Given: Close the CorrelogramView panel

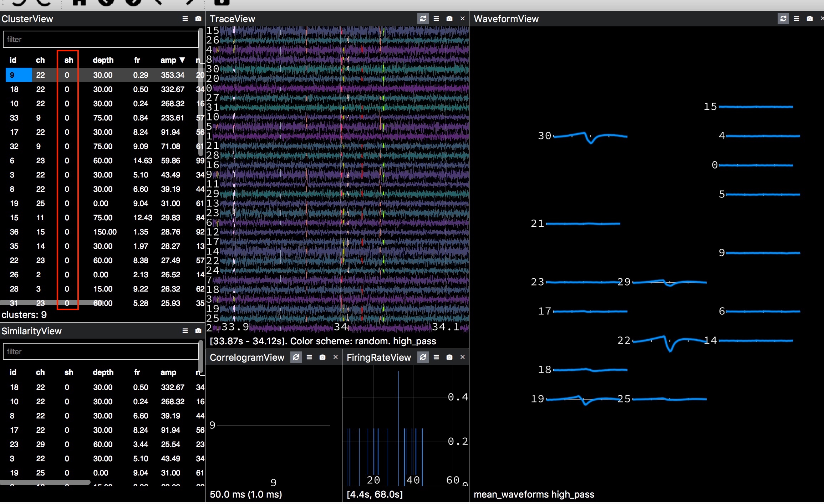Looking at the screenshot, I should click(x=335, y=357).
